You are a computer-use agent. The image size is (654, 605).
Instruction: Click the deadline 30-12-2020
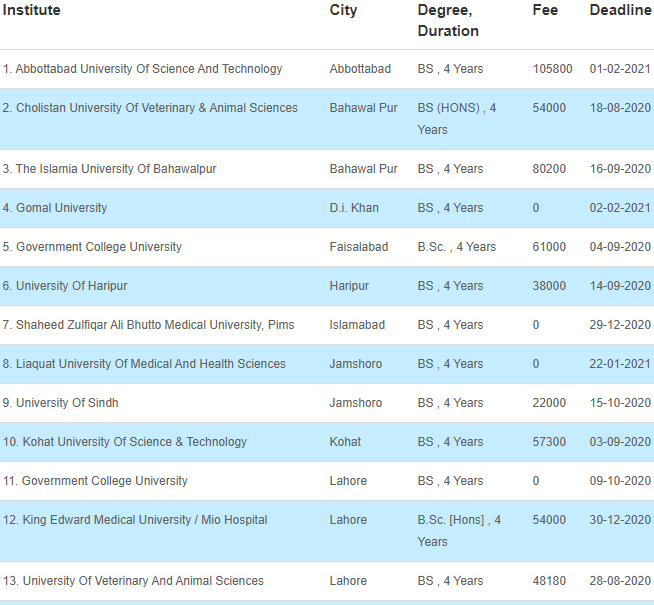pyautogui.click(x=620, y=520)
